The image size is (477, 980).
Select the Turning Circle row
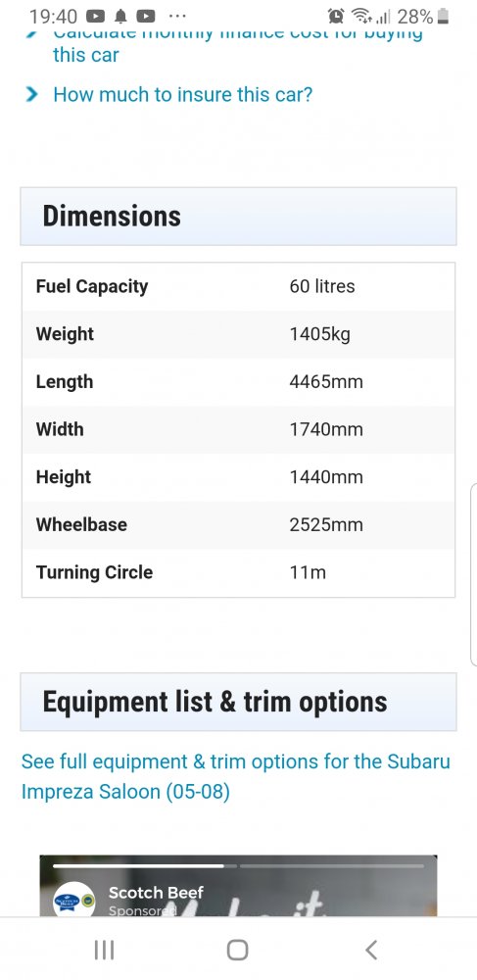point(239,572)
